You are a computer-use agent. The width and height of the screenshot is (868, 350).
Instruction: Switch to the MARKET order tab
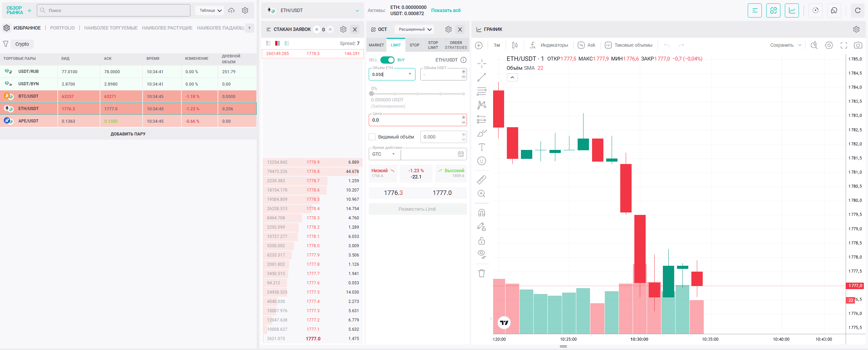[x=376, y=45]
